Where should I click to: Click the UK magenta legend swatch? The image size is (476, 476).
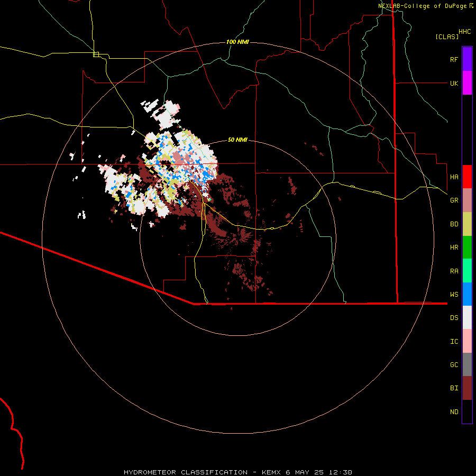(467, 83)
